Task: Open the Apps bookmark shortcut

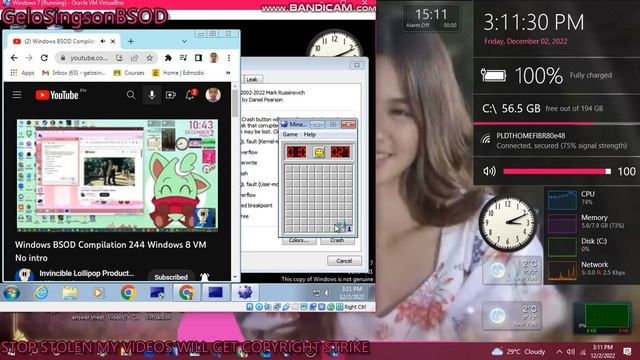Action: (22, 73)
